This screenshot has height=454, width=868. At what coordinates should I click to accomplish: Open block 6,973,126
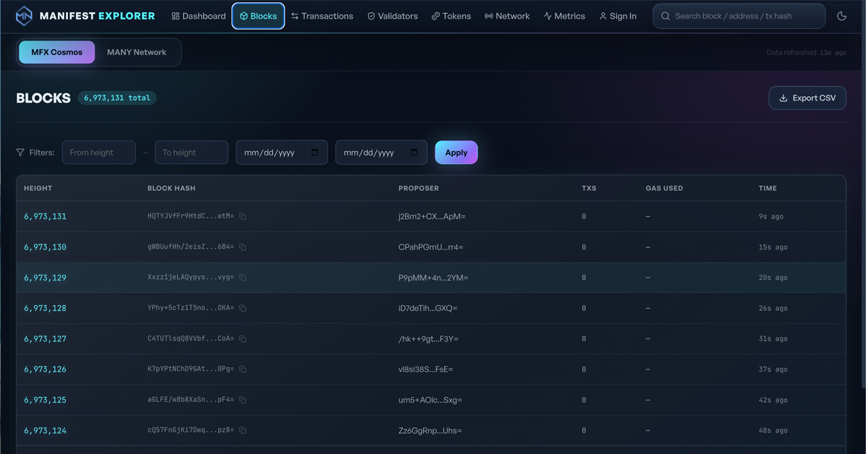[x=45, y=369]
